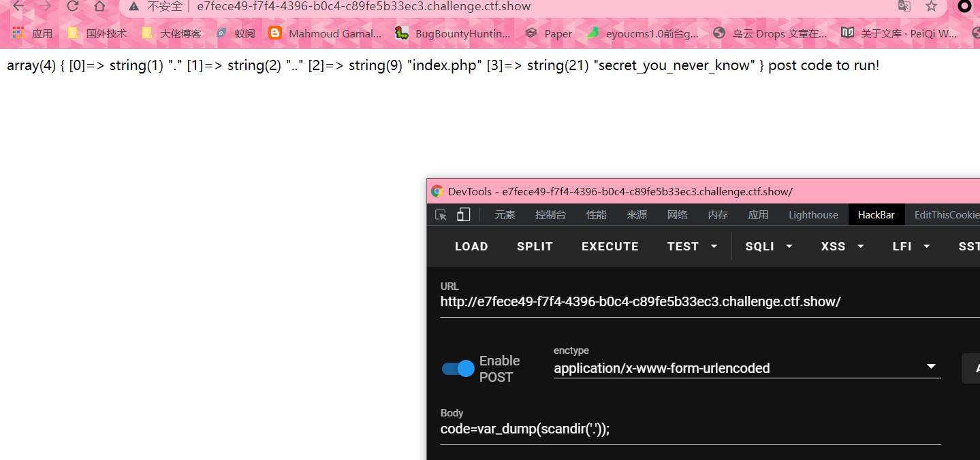Switch to the 应用 DevTools tab

pos(758,215)
